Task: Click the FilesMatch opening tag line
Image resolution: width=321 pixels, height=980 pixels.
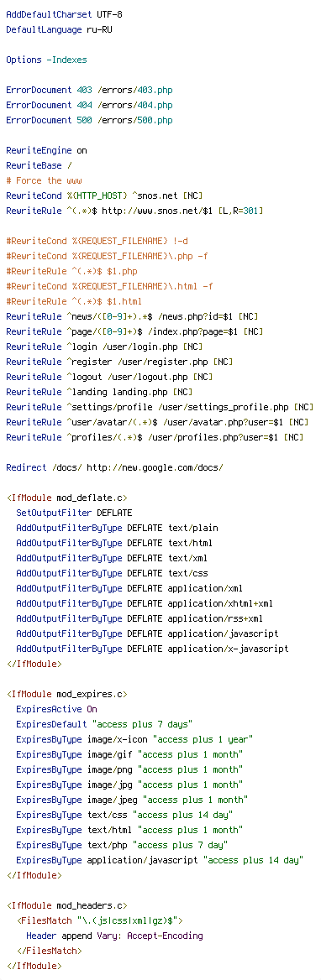Action: click(99, 920)
